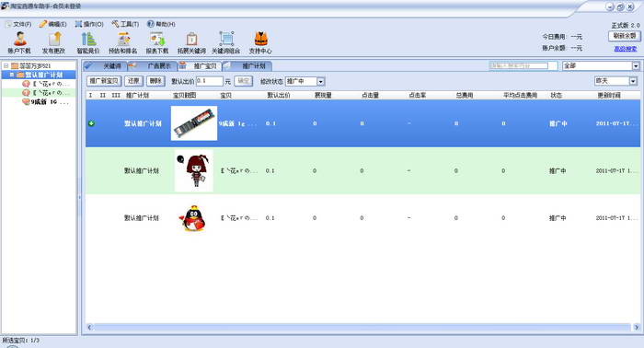Sort by the 总费用 column header
The height and width of the screenshot is (348, 644).
[465, 96]
